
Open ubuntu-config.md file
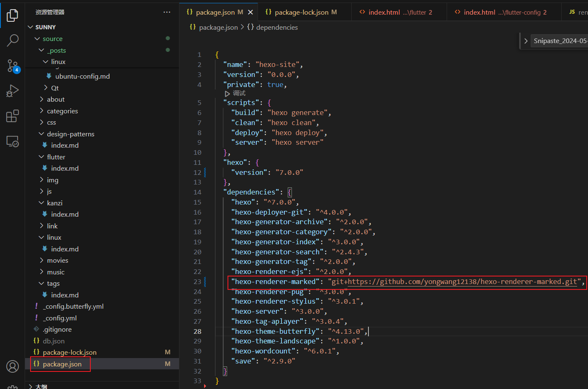point(82,76)
